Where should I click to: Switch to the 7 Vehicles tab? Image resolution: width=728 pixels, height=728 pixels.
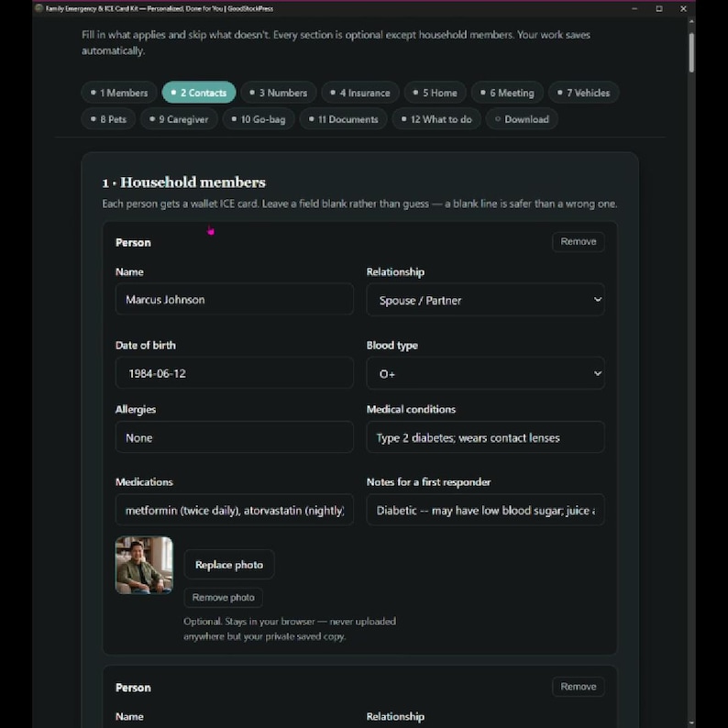coord(583,93)
